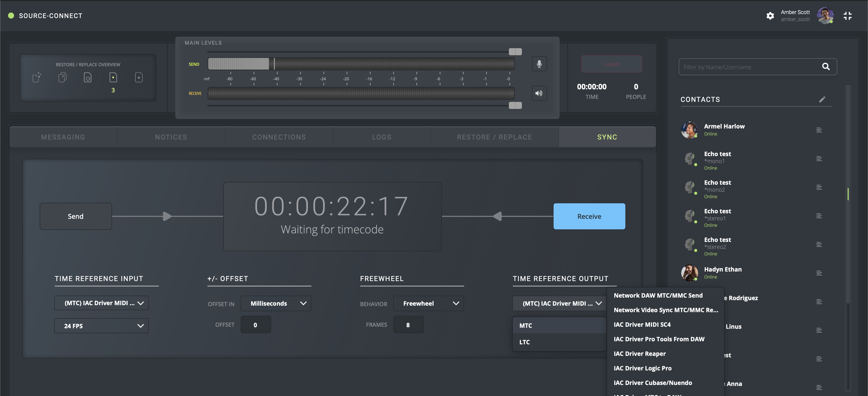The width and height of the screenshot is (868, 396).
Task: Click the send level slider handle
Action: (x=515, y=51)
